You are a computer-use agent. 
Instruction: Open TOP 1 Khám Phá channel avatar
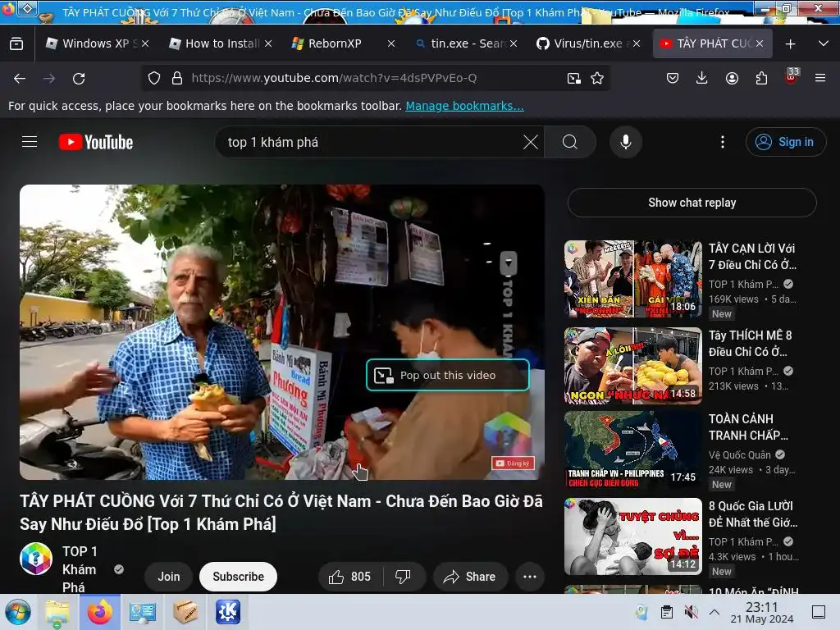pyautogui.click(x=36, y=559)
